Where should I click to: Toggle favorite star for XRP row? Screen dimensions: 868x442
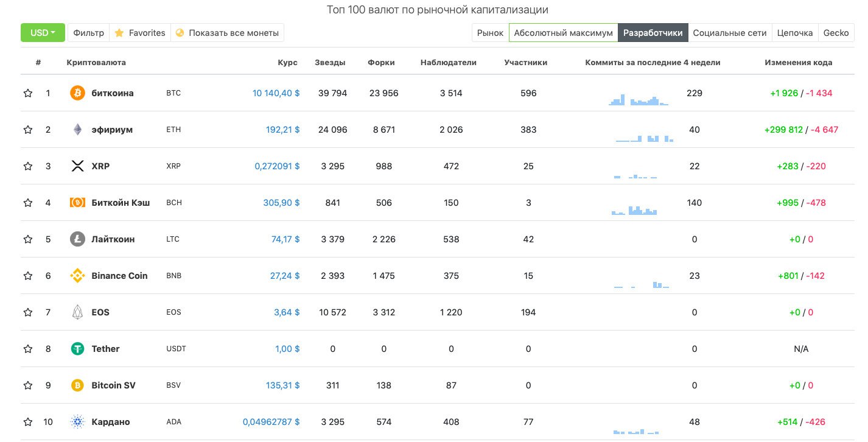coord(28,166)
